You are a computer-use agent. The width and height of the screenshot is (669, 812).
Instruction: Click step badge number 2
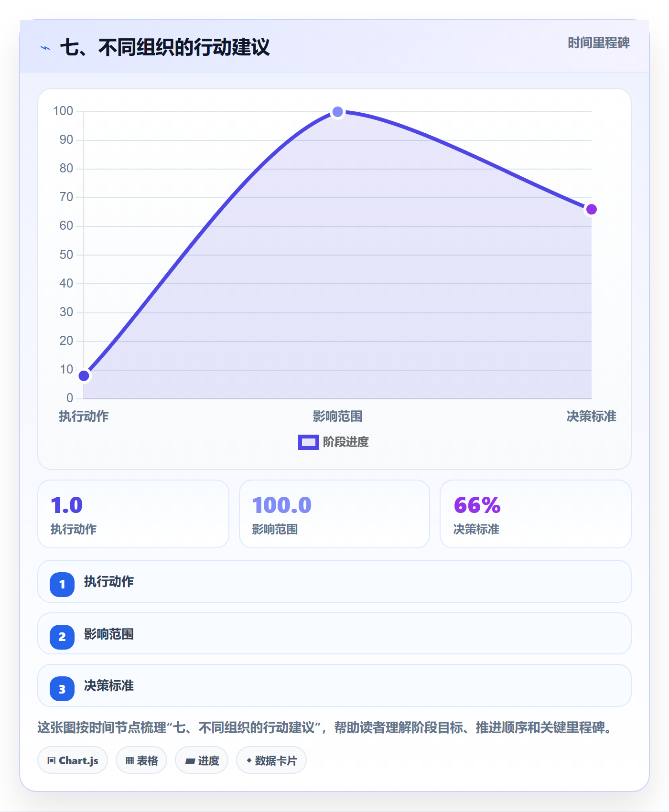coord(62,637)
